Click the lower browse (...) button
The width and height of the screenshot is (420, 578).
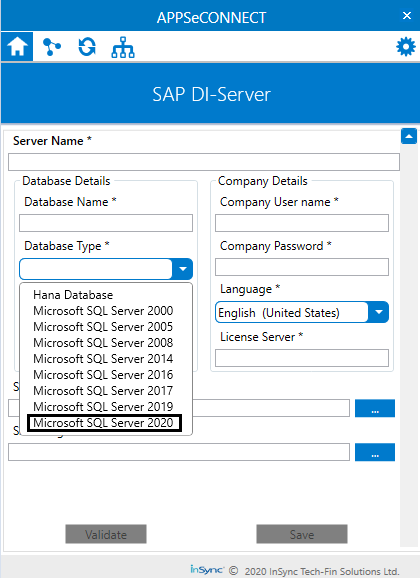[375, 452]
